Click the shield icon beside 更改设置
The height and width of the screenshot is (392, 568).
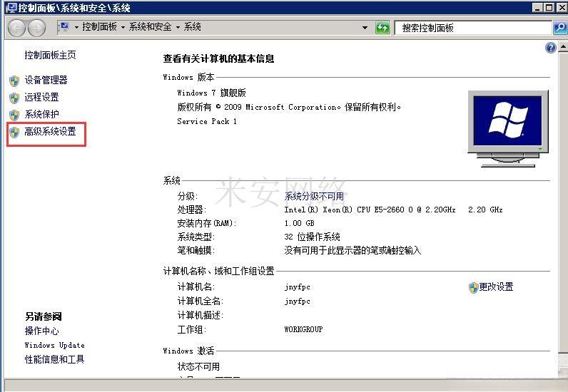(x=473, y=287)
